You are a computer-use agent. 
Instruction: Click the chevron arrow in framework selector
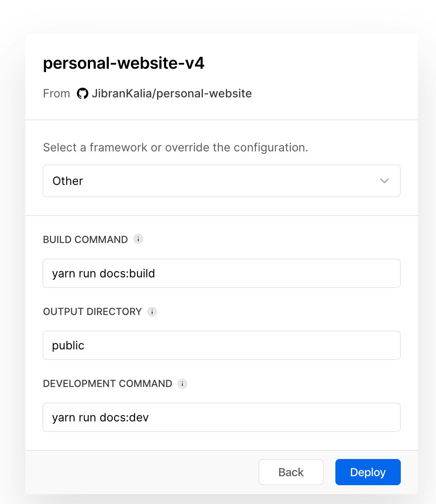[x=384, y=181]
